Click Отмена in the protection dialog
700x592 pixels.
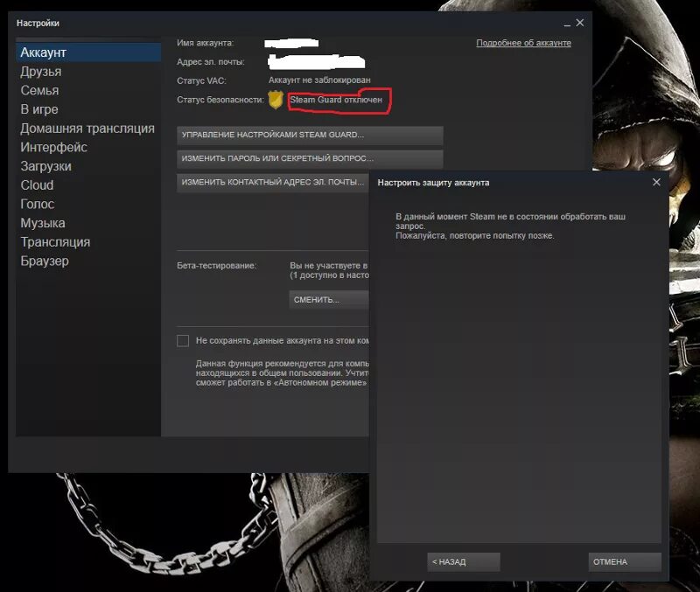coord(625,562)
